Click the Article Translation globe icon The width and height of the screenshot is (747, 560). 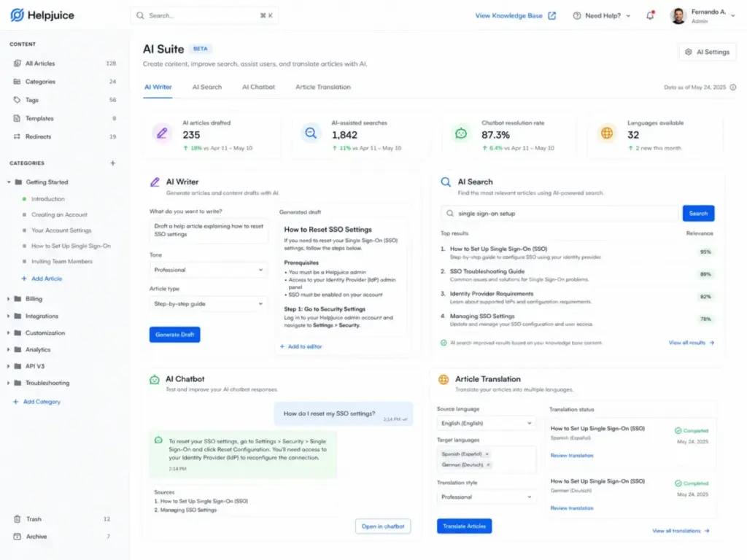tap(444, 379)
